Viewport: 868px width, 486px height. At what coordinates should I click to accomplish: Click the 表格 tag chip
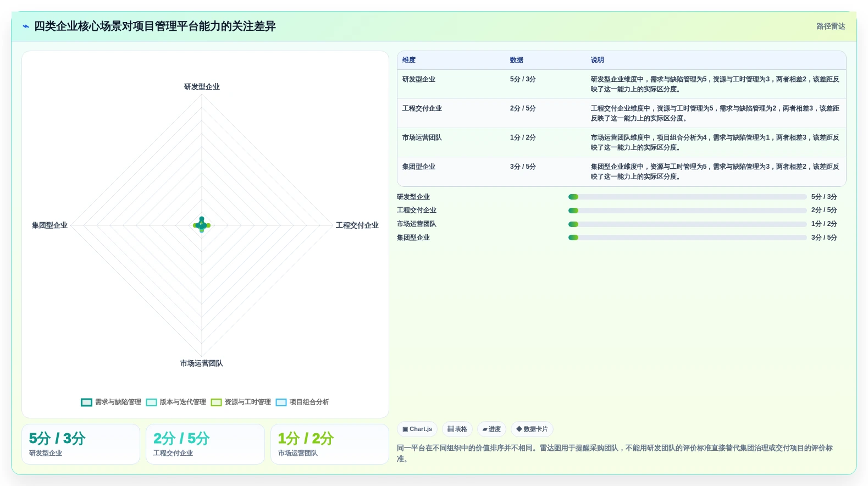[457, 429]
